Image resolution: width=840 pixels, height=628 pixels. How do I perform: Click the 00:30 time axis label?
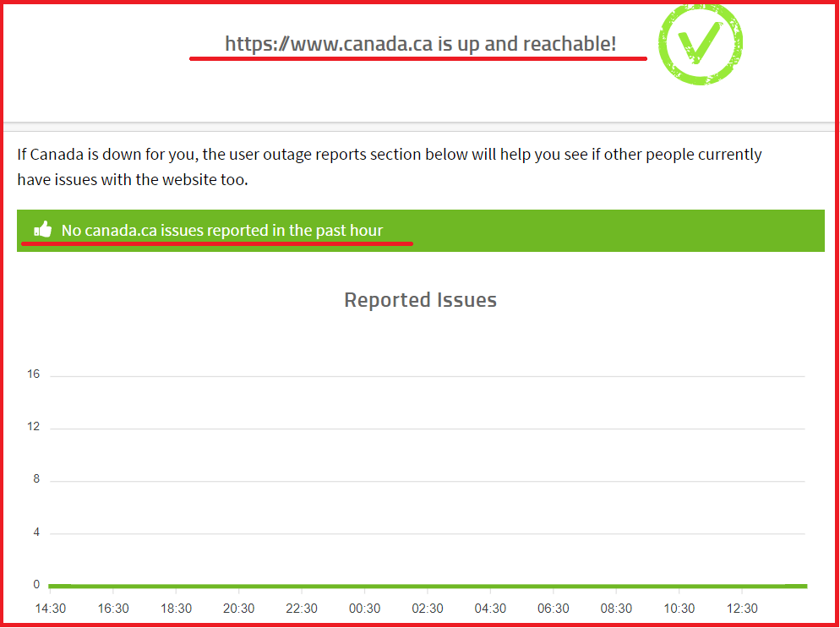point(365,609)
